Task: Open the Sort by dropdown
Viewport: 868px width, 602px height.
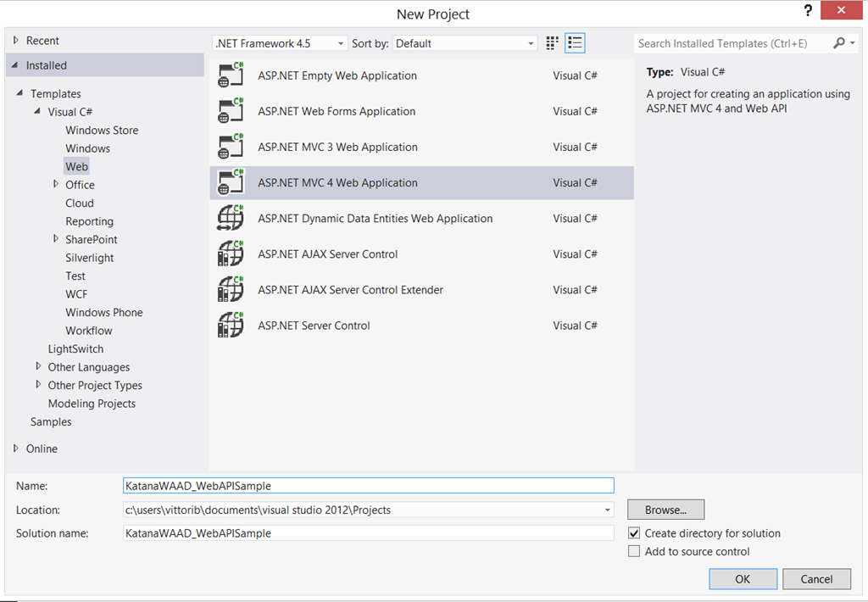Action: [x=465, y=43]
